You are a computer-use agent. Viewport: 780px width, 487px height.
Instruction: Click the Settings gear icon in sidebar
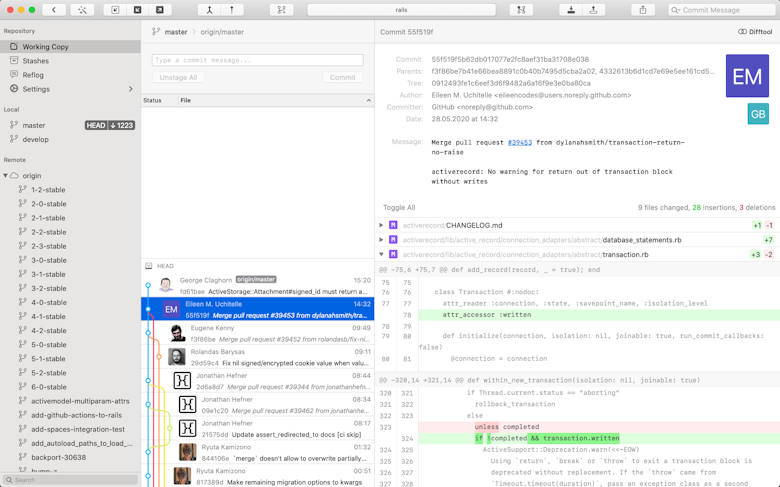tap(14, 89)
